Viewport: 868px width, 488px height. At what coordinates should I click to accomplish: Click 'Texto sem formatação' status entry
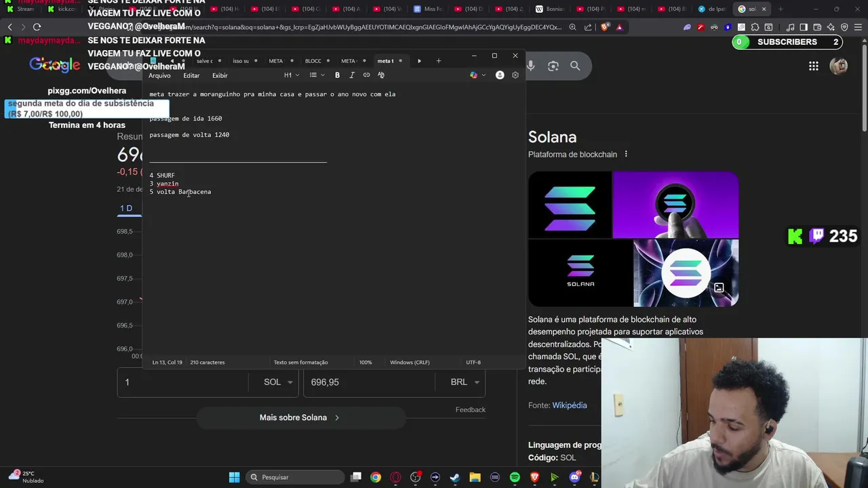(x=300, y=363)
